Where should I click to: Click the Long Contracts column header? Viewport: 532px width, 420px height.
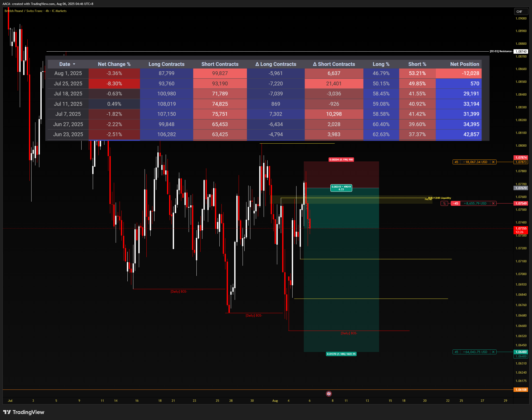pos(166,64)
